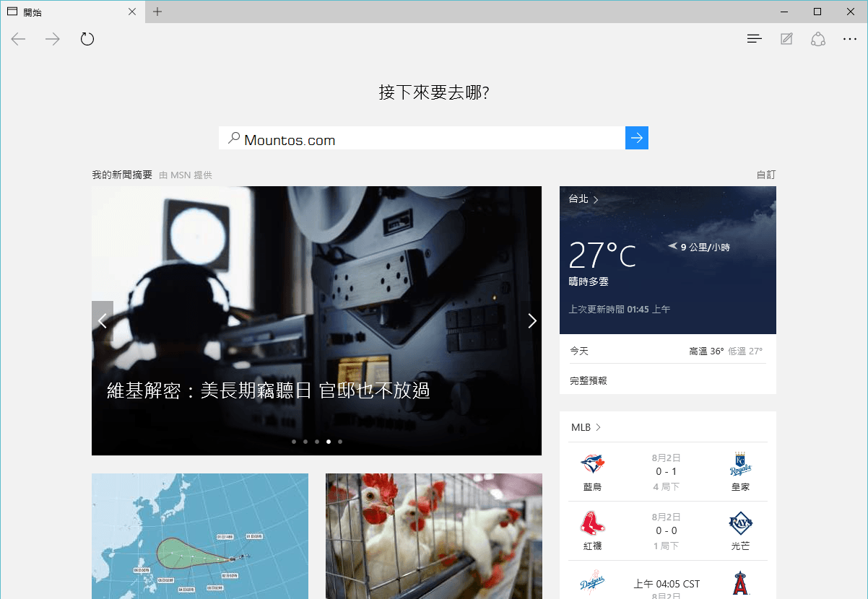Click the 晴時多雲 weather condition
The height and width of the screenshot is (599, 868).
tap(589, 281)
